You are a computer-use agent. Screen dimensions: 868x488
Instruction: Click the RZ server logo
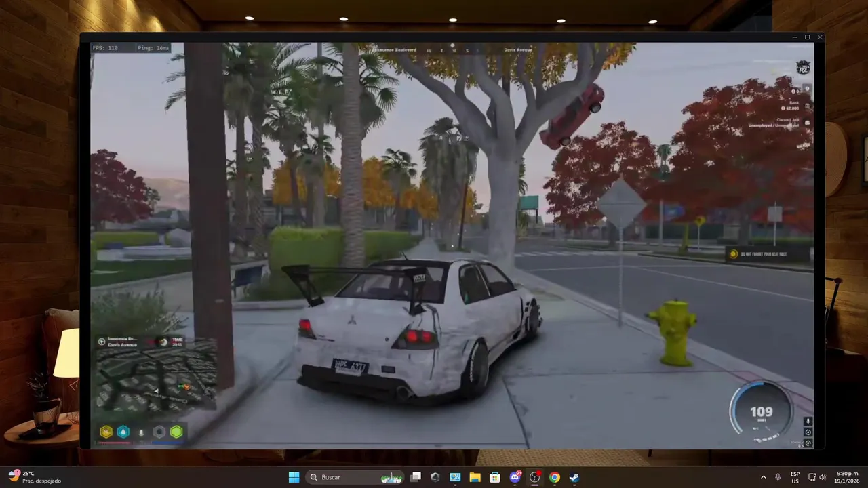tap(803, 68)
